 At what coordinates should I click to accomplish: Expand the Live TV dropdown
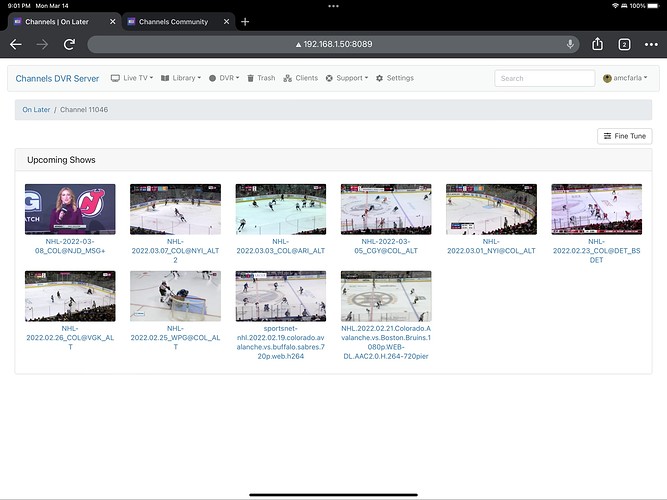coord(135,78)
